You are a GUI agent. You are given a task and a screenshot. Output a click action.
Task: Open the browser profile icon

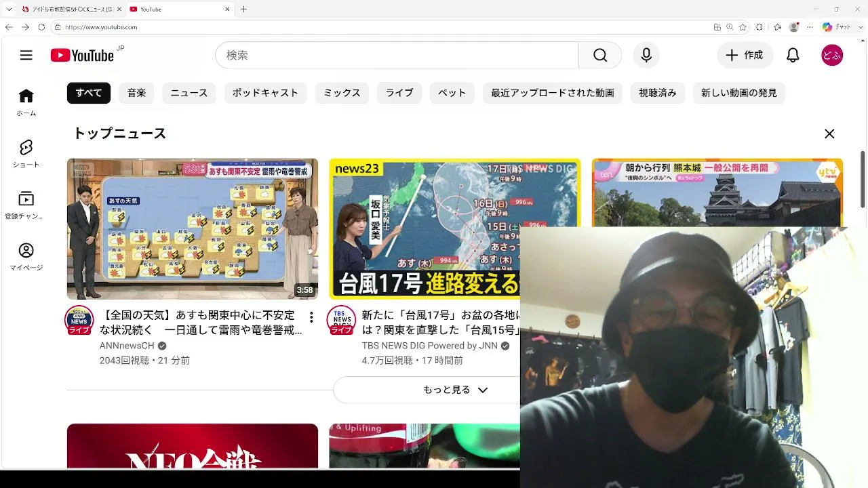click(794, 27)
